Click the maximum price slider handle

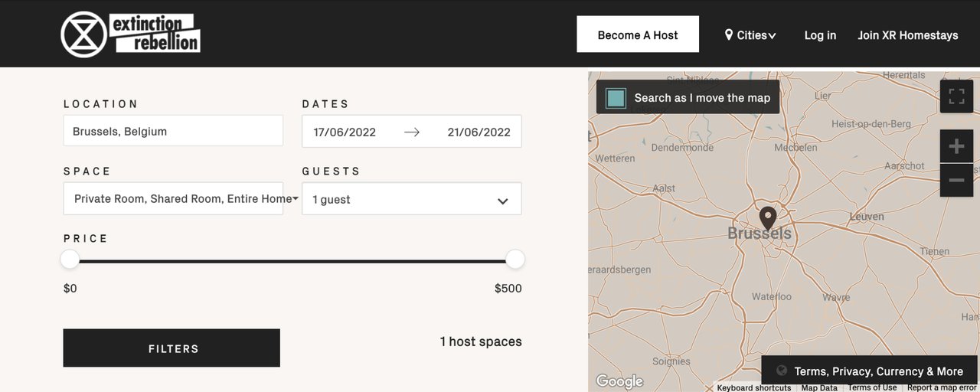514,260
